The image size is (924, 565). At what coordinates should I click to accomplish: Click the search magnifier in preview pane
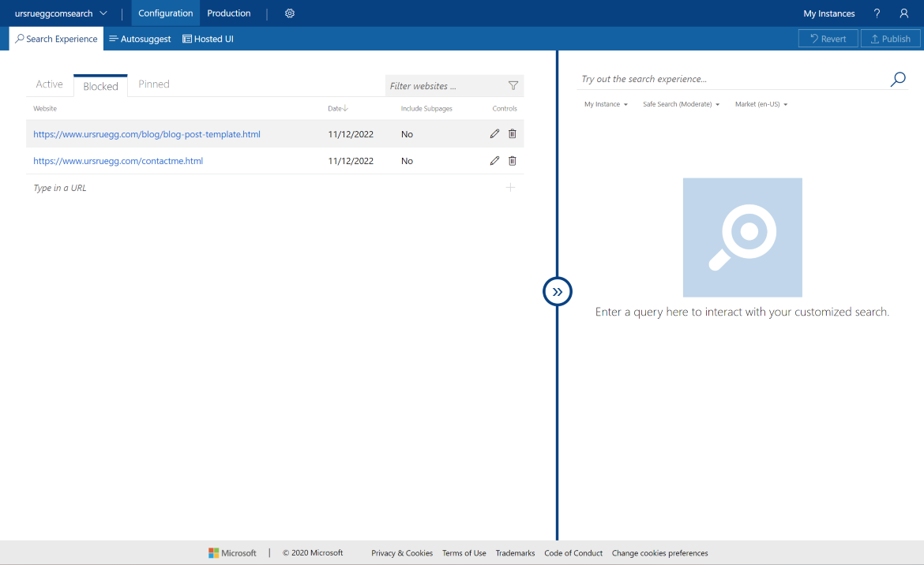pyautogui.click(x=897, y=79)
